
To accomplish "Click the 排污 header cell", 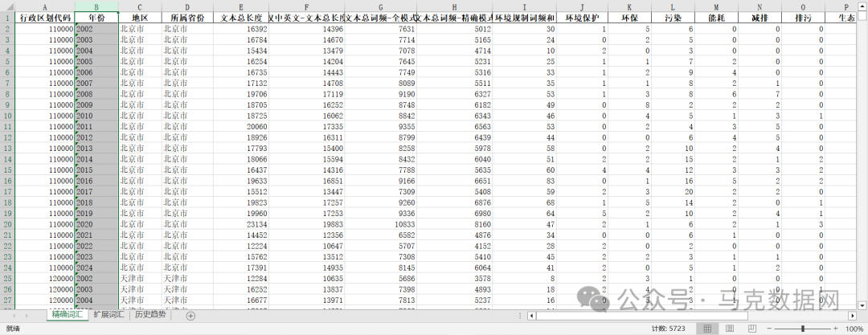I will point(803,18).
